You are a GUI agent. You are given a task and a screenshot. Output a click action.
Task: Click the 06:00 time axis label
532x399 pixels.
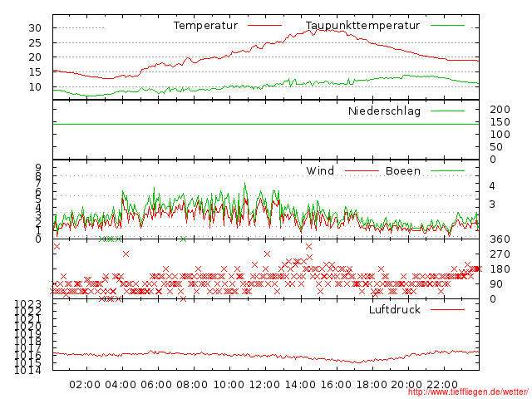[x=156, y=385]
